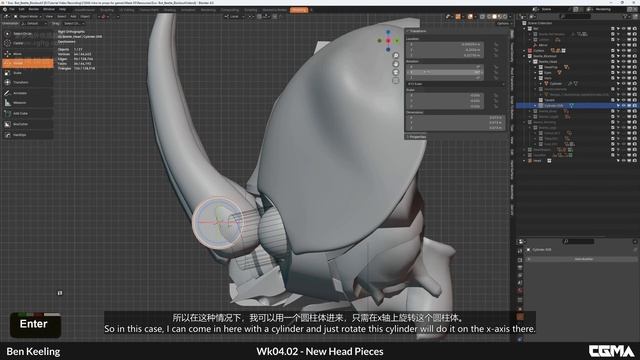This screenshot has height=360, width=640.
Task: Click the highlighted Rotate tool
Action: click(28, 63)
